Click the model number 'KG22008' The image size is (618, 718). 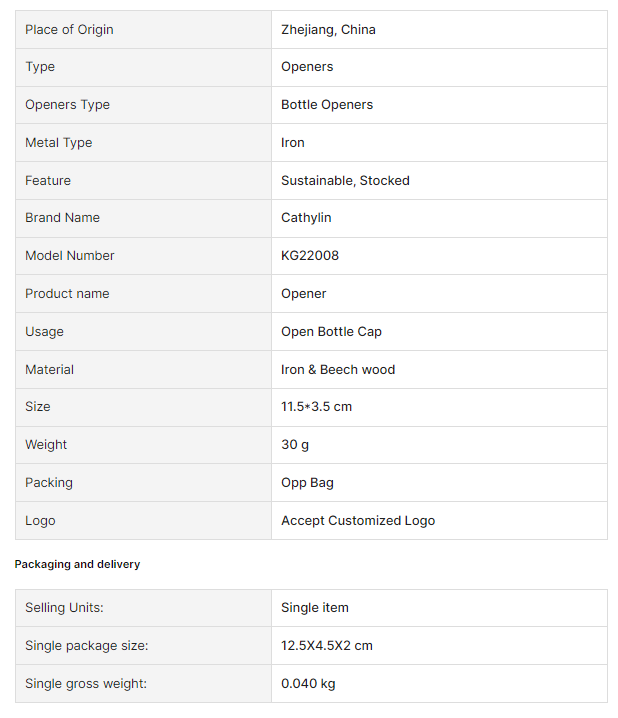tap(310, 256)
